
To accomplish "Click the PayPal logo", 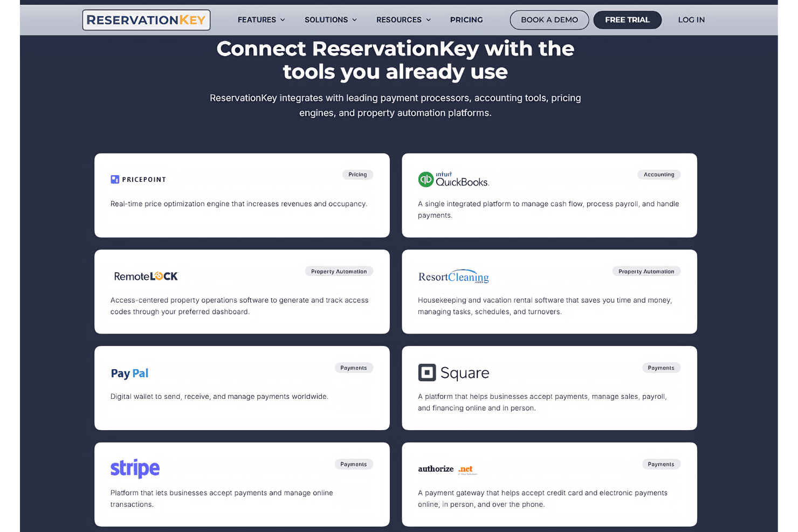I will click(129, 374).
